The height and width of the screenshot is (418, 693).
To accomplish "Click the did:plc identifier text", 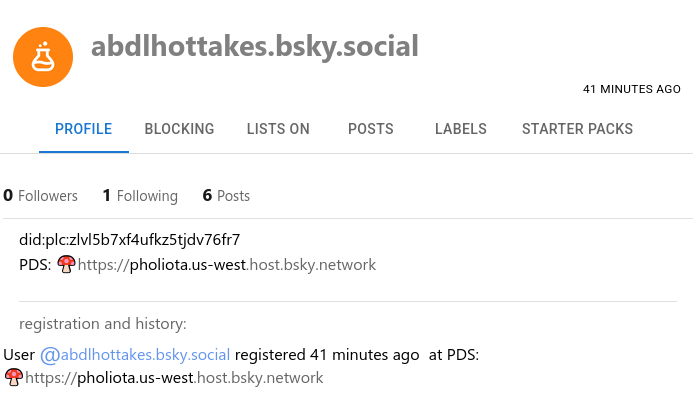I will pos(129,240).
